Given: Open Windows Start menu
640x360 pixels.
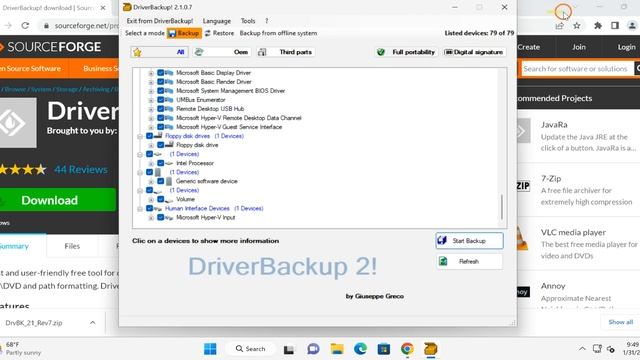Looking at the screenshot, I should [x=210, y=349].
